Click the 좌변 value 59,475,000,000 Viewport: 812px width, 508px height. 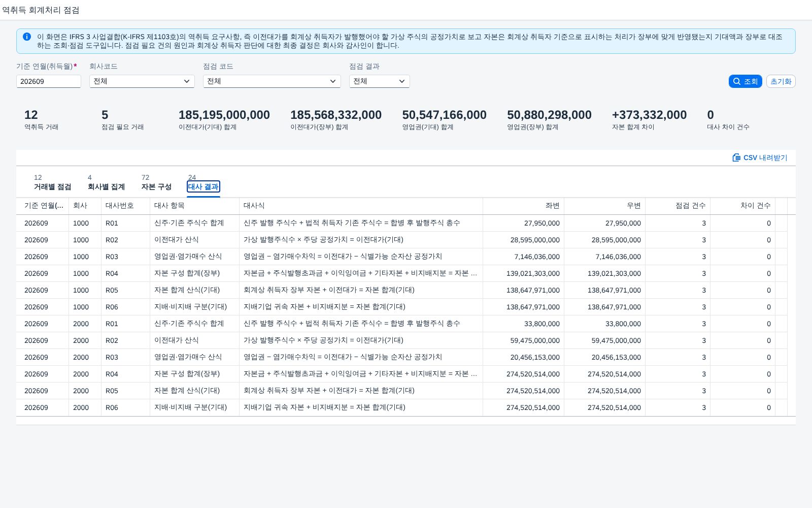tap(535, 340)
